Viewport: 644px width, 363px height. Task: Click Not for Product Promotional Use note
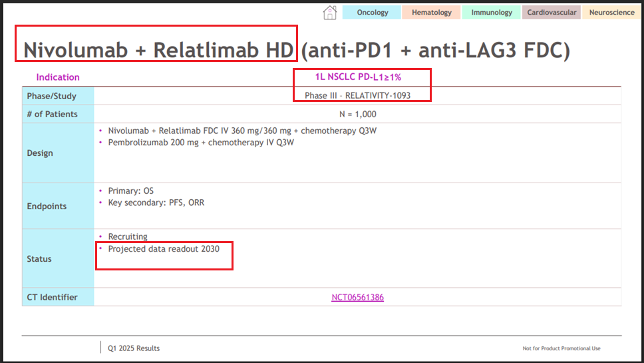click(x=562, y=348)
